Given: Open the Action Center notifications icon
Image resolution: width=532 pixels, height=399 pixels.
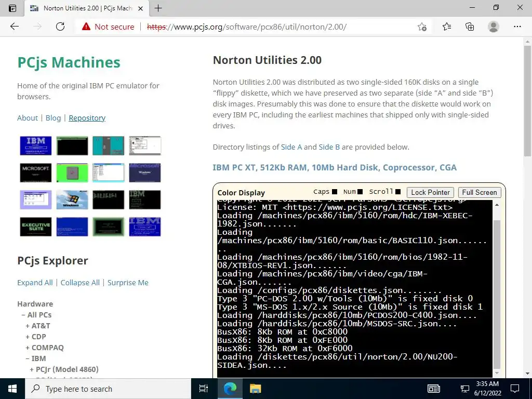Looking at the screenshot, I should [515, 389].
